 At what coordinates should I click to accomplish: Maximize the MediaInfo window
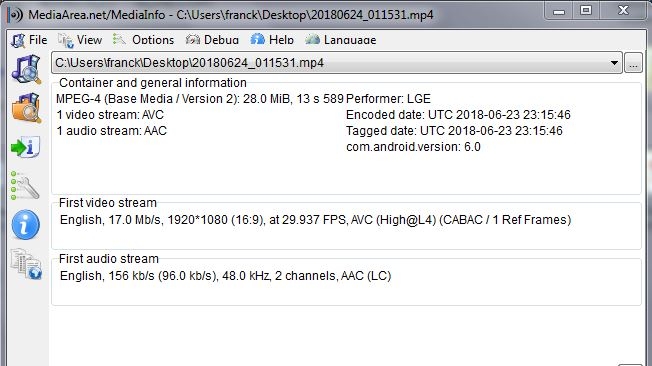pos(586,10)
